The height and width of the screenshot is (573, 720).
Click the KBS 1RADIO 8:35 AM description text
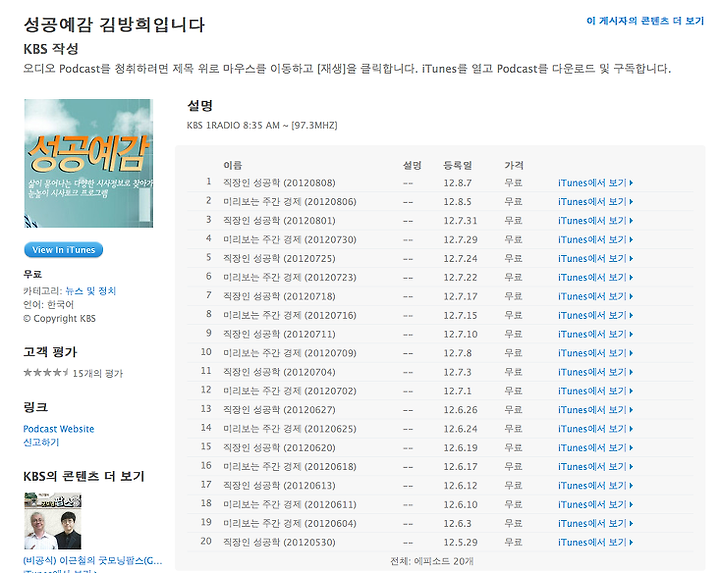[x=262, y=125]
